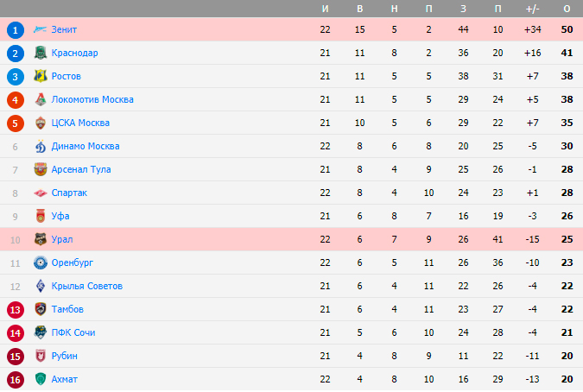The image size is (583, 392).
Task: Open the Зенит team link
Action: (64, 29)
